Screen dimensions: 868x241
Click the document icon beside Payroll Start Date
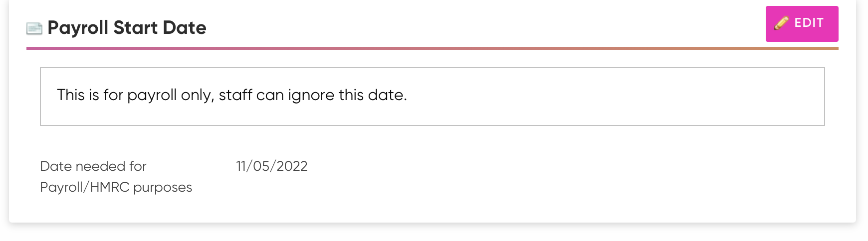tap(34, 29)
